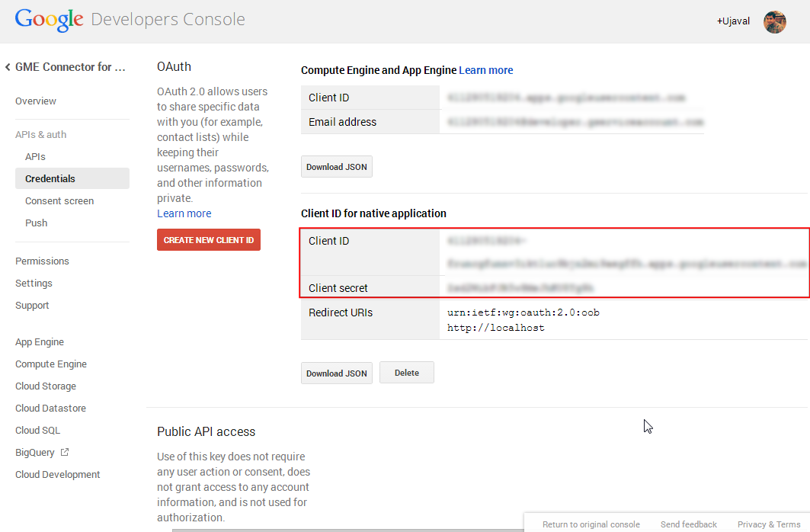Go to Consent screen settings
Image resolution: width=810 pixels, height=532 pixels.
59,201
